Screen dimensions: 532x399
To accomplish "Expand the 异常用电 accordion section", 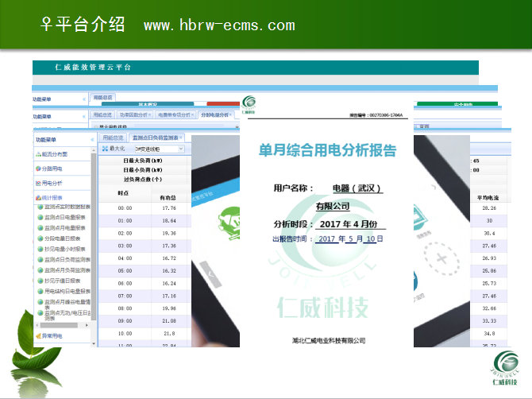I will click(63, 336).
